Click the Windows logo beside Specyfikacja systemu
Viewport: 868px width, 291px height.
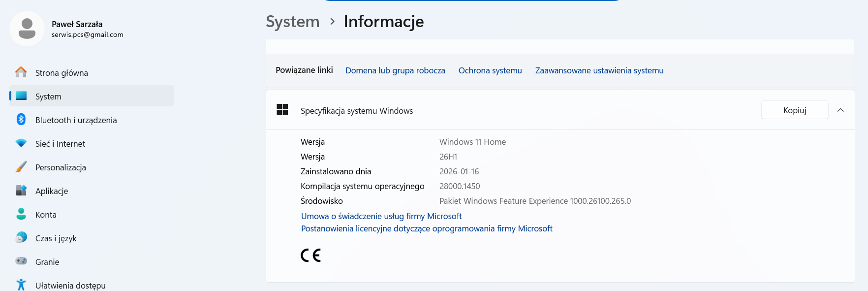[x=282, y=110]
